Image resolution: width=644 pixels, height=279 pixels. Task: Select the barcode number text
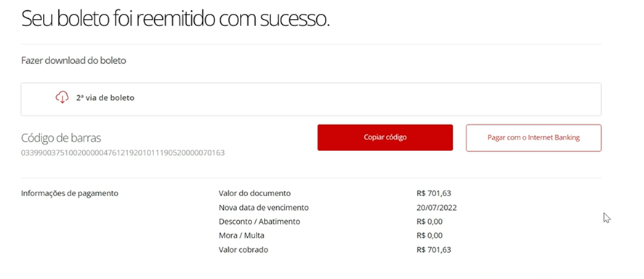[x=123, y=153]
